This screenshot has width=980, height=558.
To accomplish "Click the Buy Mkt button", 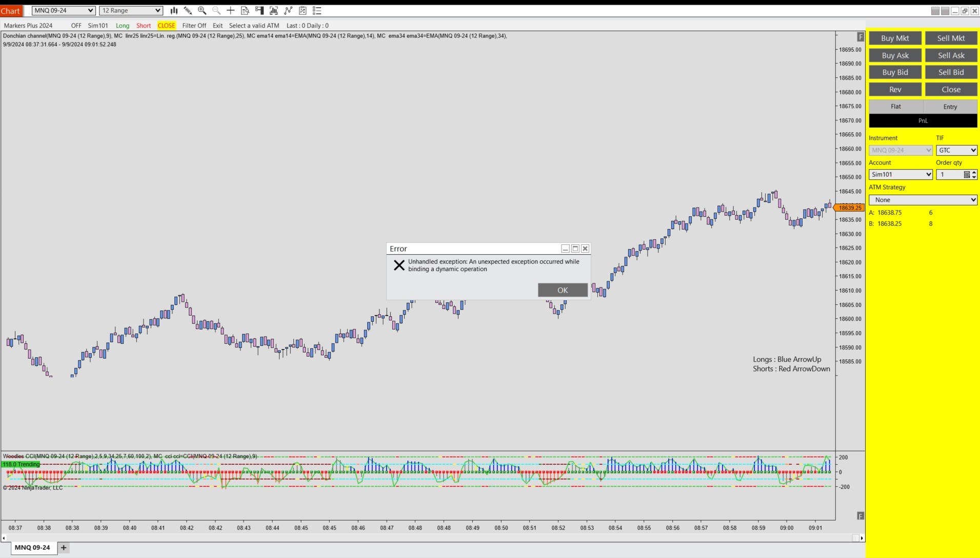I will tap(895, 38).
